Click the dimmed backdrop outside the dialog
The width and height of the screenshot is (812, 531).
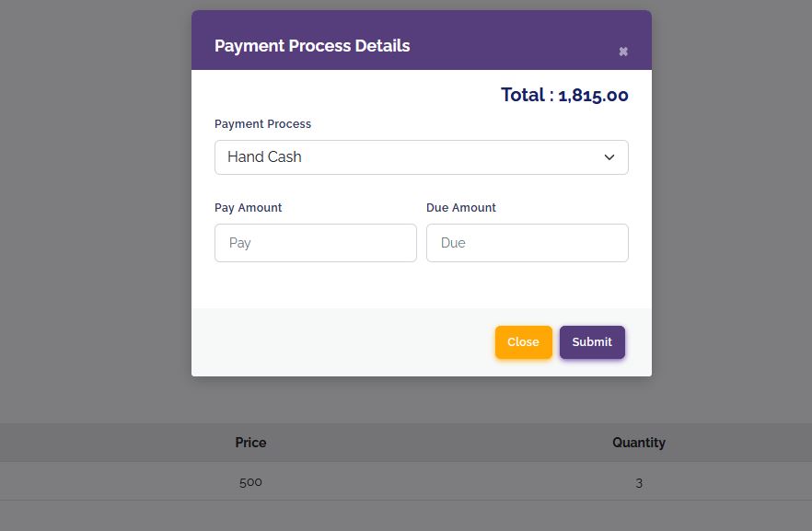tap(93, 207)
